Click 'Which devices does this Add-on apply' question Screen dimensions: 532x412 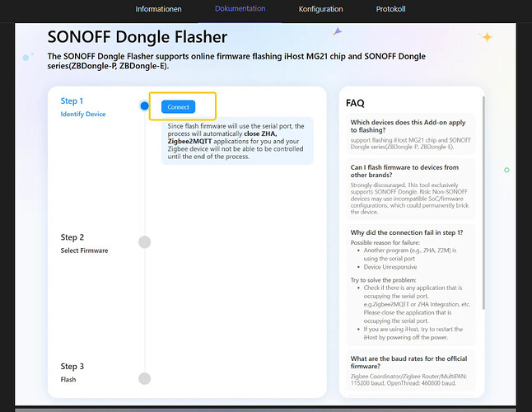coord(408,126)
